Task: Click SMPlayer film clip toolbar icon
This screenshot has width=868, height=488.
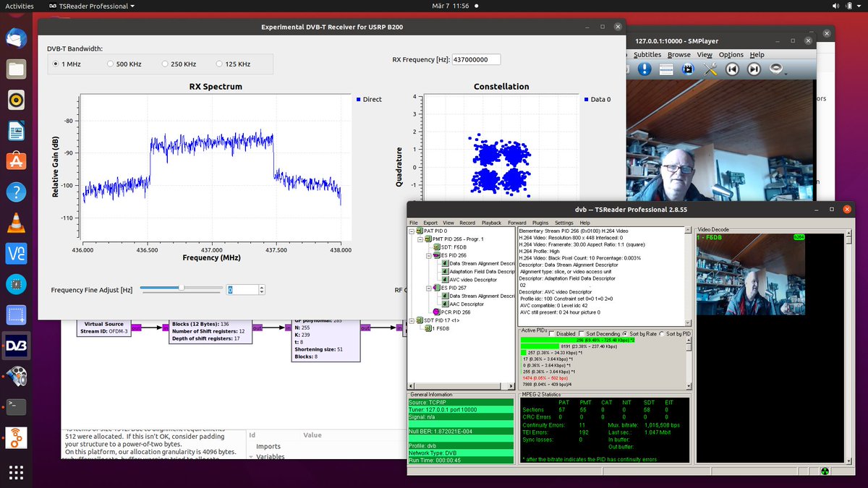Action: [688, 69]
